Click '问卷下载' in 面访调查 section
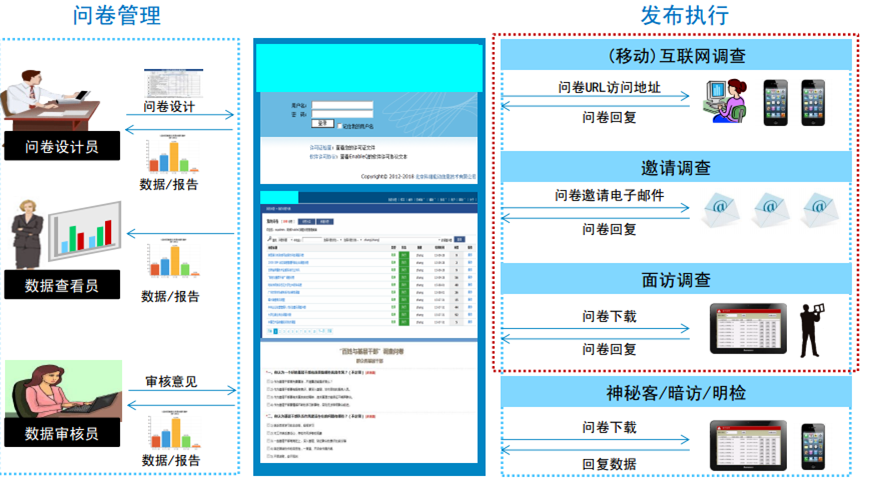The image size is (872, 481). (x=609, y=316)
